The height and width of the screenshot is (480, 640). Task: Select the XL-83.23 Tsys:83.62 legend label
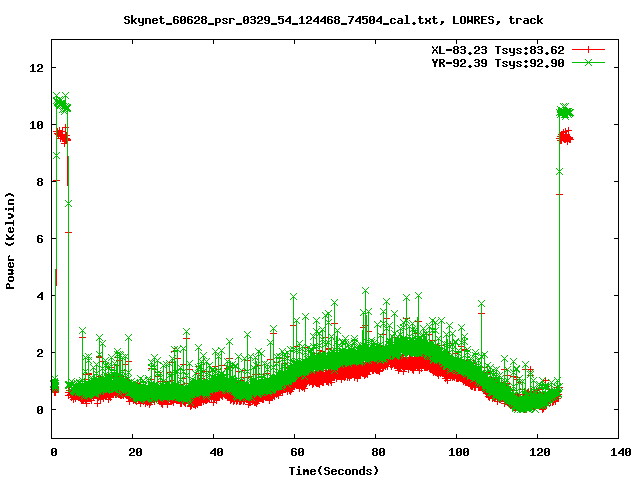(498, 50)
